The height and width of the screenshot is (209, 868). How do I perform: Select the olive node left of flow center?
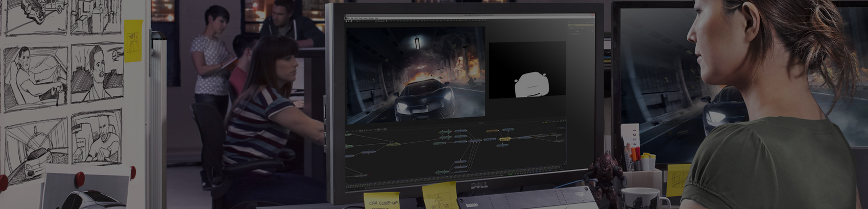coord(393,145)
